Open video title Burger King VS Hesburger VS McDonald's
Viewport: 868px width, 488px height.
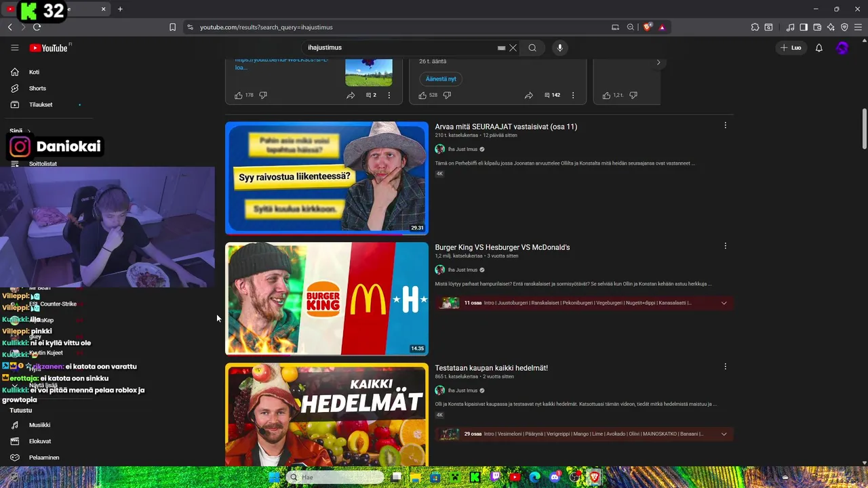tap(502, 247)
